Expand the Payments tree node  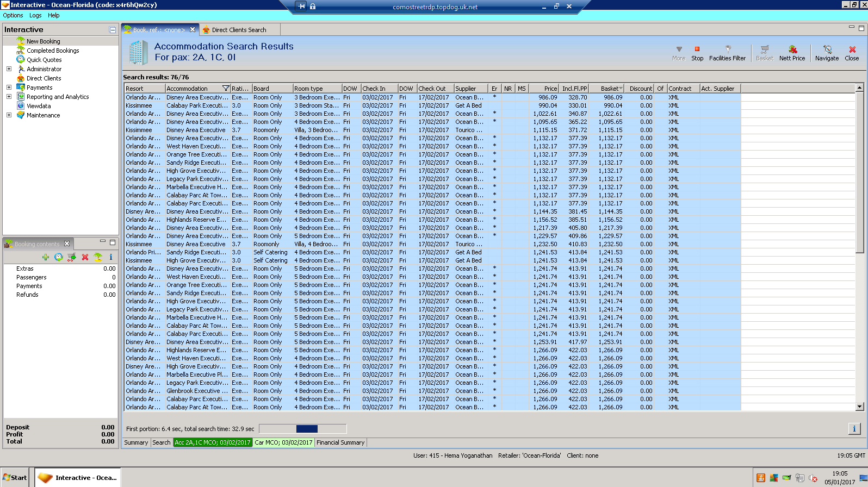pyautogui.click(x=9, y=88)
